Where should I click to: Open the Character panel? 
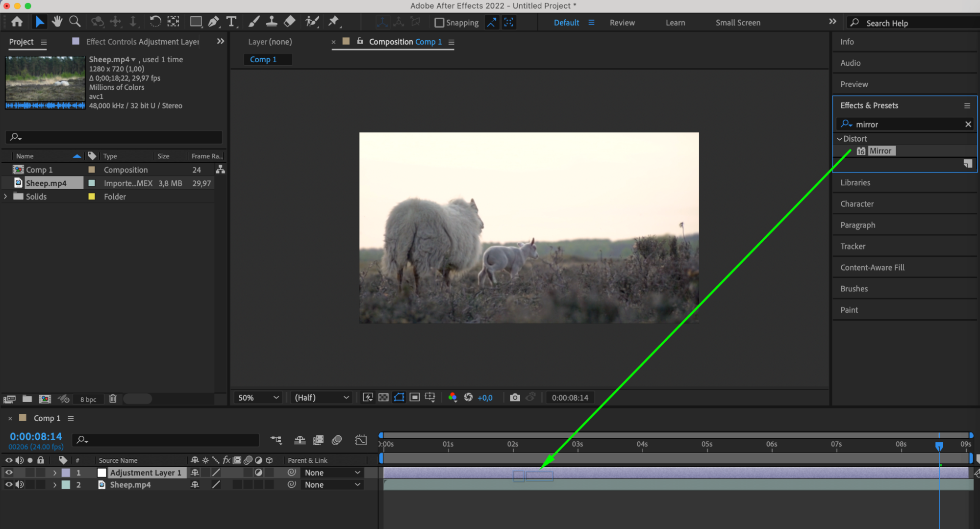coord(856,204)
